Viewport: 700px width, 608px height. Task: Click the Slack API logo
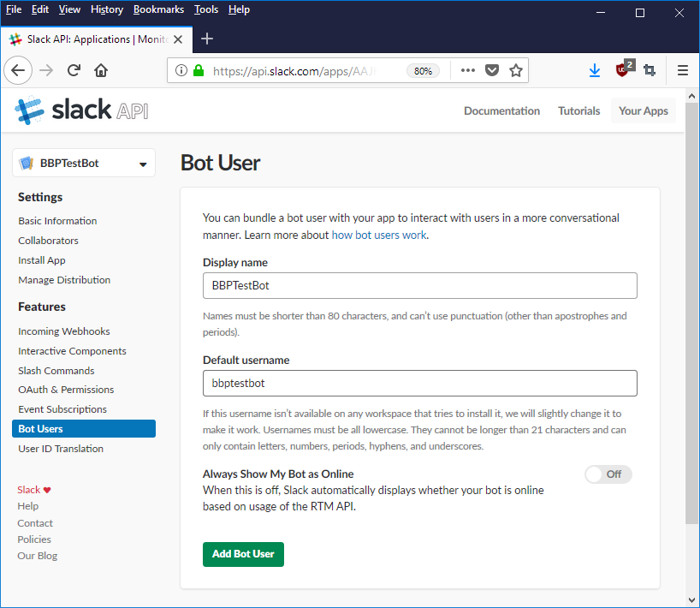pos(81,110)
